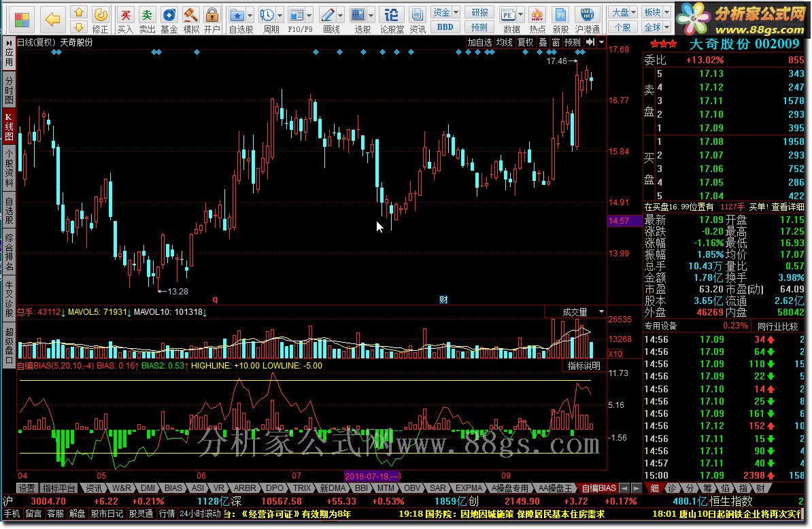Open the 自选股 watchlist folder icon
This screenshot has width=812, height=529.
click(x=237, y=15)
